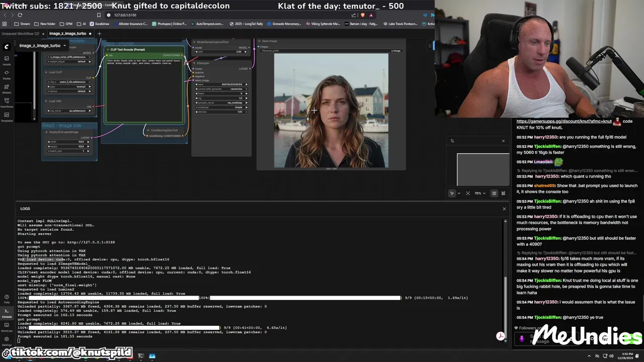Open the Templates sidebar panel

coord(7,117)
